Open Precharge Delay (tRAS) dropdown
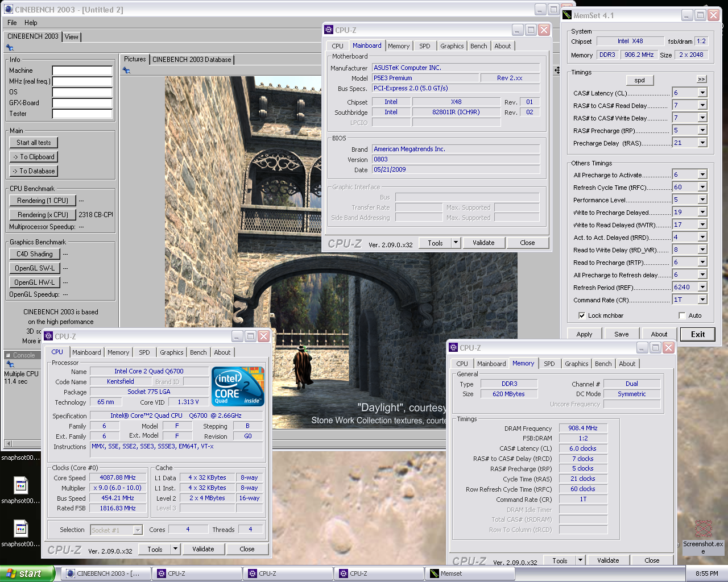728x582 pixels. coord(702,143)
